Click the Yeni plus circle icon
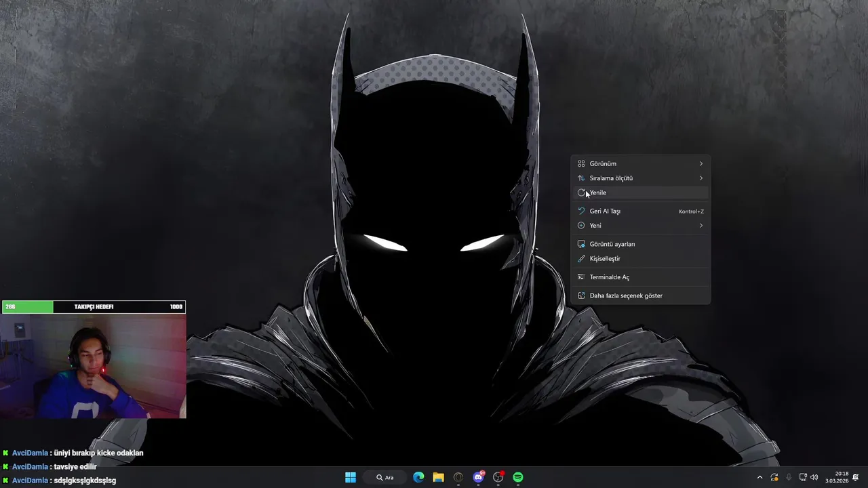 coord(581,226)
